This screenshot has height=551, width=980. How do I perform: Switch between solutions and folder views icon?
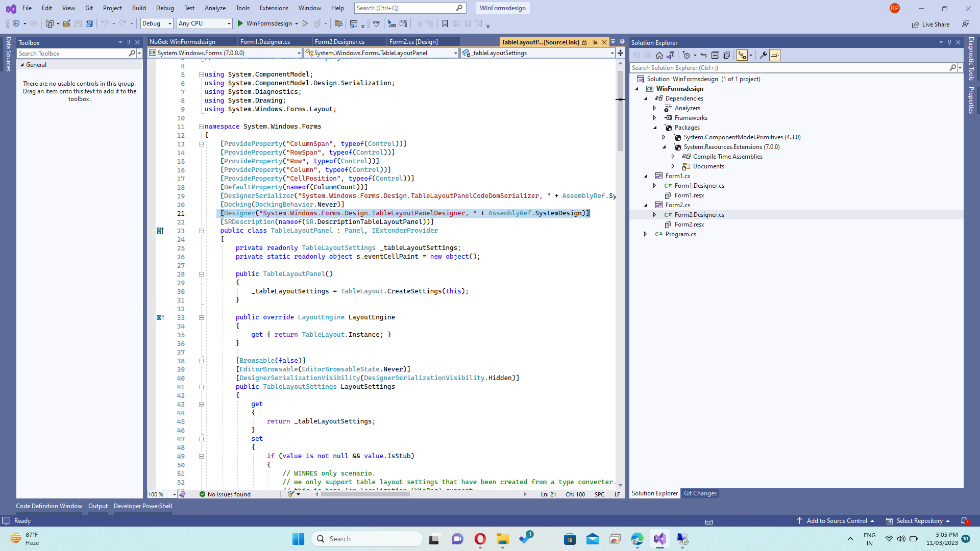click(671, 55)
